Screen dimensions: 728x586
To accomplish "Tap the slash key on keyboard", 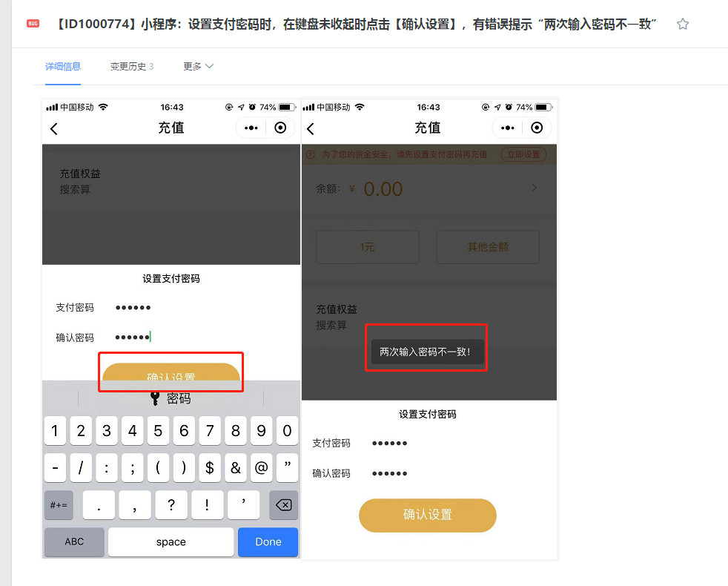I will (81, 467).
